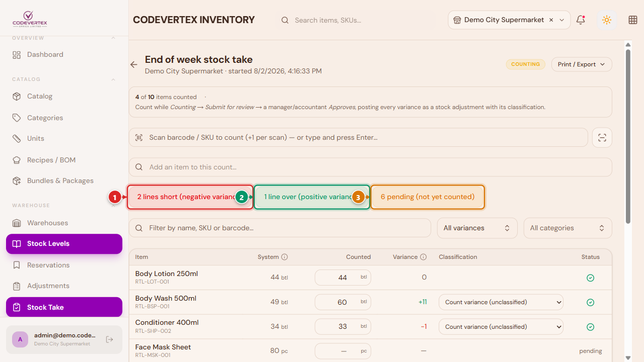Viewport: 644px width, 362px height.
Task: Expand the Print / Export menu
Action: [x=582, y=64]
